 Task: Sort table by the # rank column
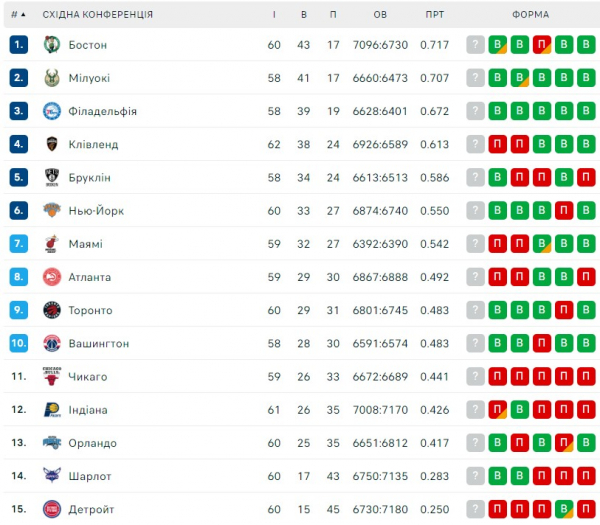(x=17, y=15)
